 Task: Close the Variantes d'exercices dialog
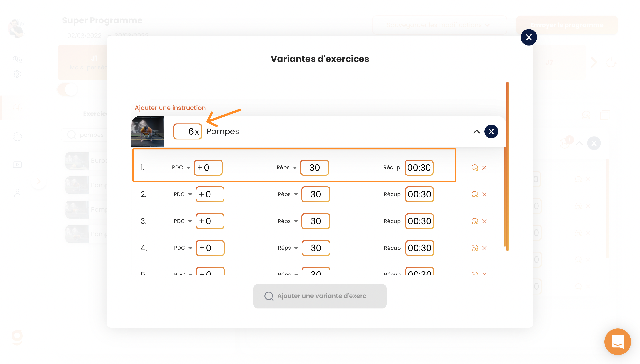tap(529, 37)
